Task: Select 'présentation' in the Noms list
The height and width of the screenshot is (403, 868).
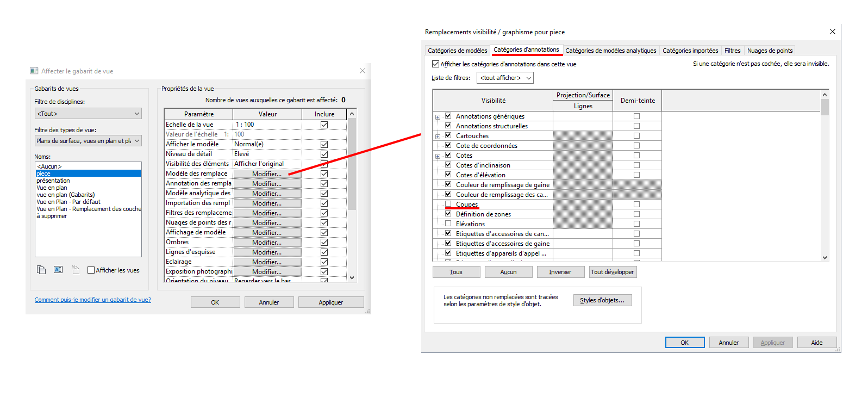Action: pyautogui.click(x=53, y=181)
